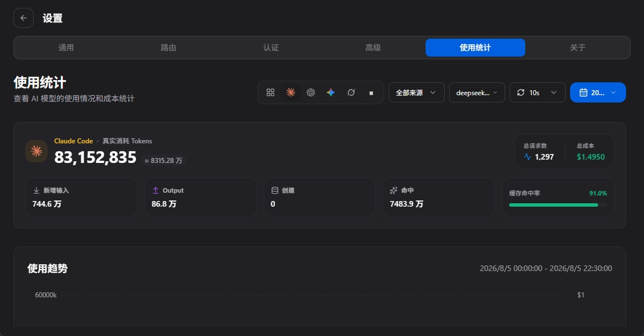The width and height of the screenshot is (644, 336).
Task: Open the 全部来源 source dropdown
Action: click(x=417, y=92)
